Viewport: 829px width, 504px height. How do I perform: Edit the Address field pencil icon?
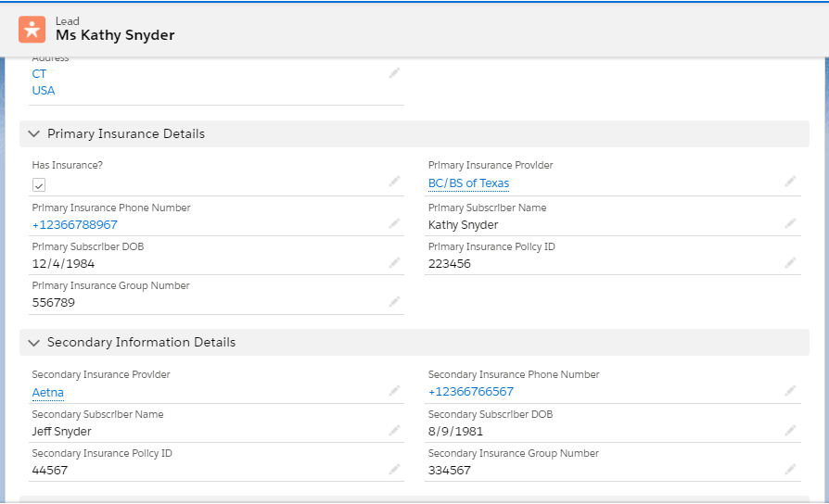coord(394,73)
